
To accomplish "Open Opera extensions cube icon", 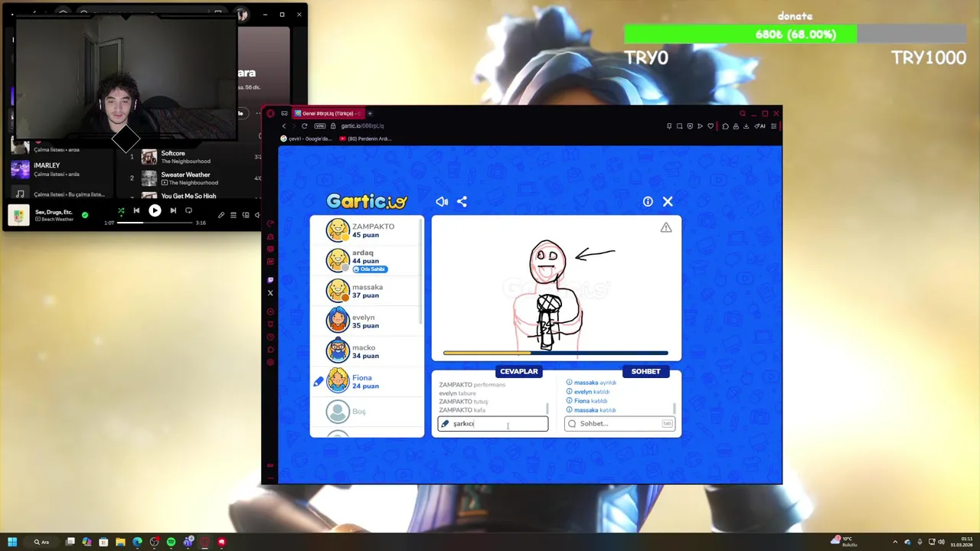I will click(x=725, y=126).
